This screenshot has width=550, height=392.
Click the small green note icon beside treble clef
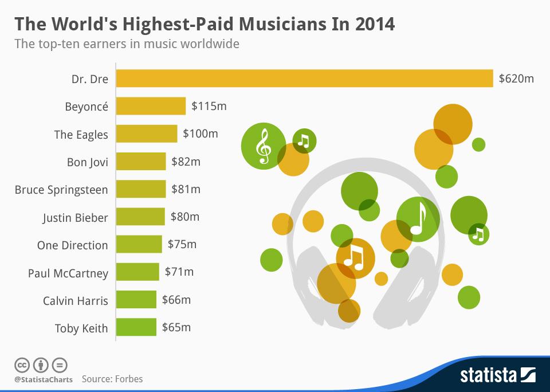[x=304, y=140]
